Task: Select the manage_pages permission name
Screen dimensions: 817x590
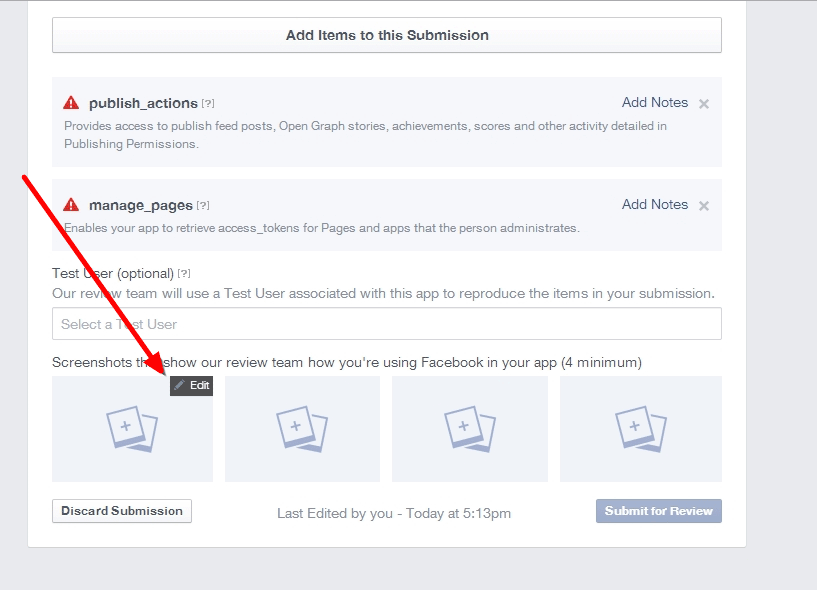Action: pos(141,205)
